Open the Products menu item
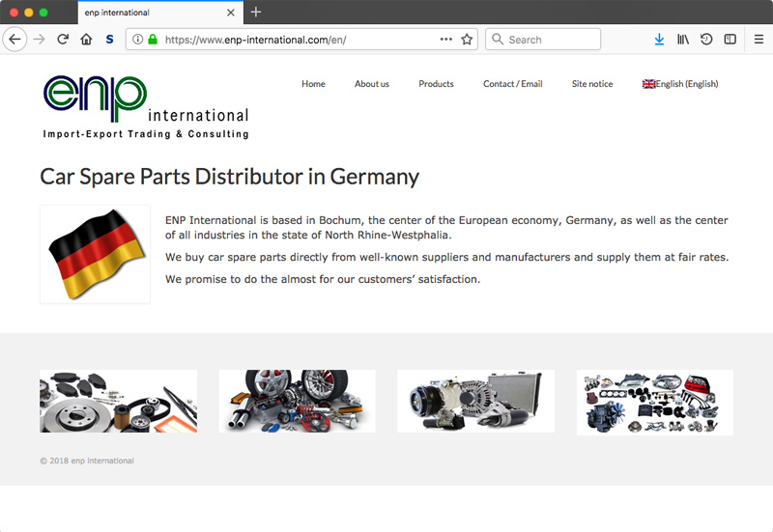This screenshot has height=532, width=773. point(437,84)
